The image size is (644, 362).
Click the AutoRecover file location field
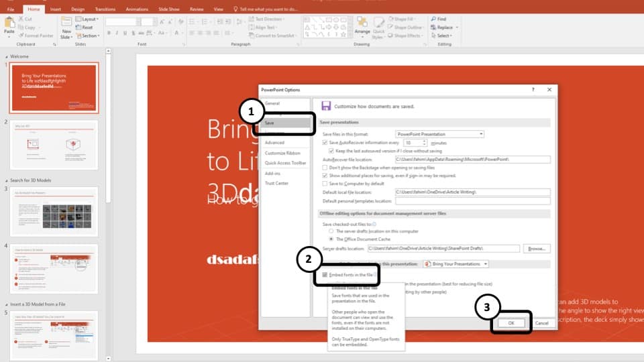click(x=472, y=160)
